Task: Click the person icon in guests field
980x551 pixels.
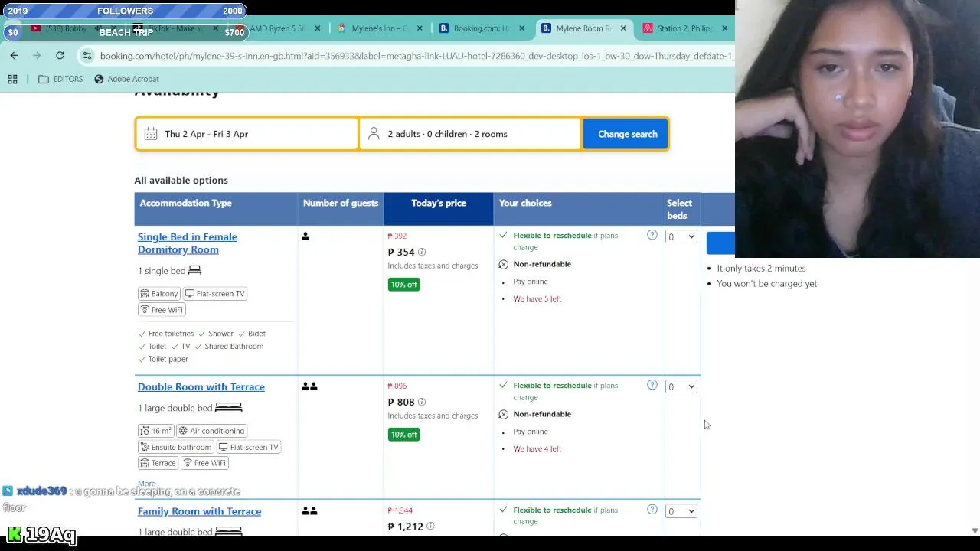Action: coord(374,134)
